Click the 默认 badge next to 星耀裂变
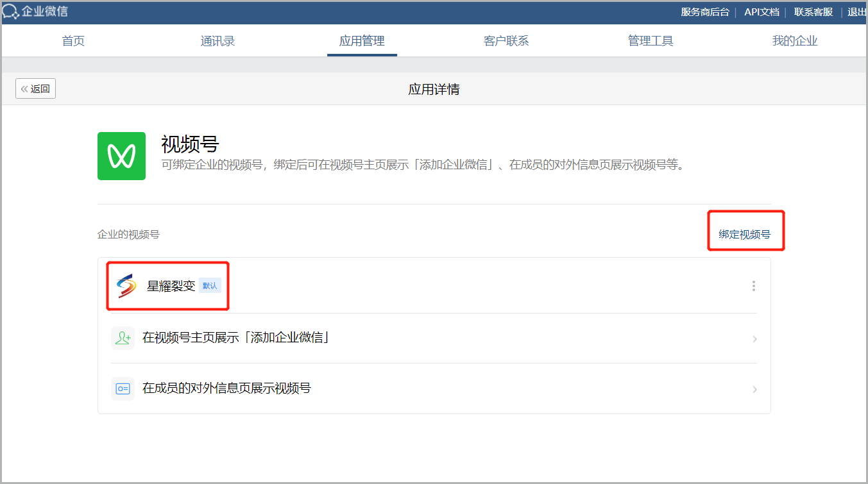Image resolution: width=868 pixels, height=484 pixels. [x=210, y=286]
